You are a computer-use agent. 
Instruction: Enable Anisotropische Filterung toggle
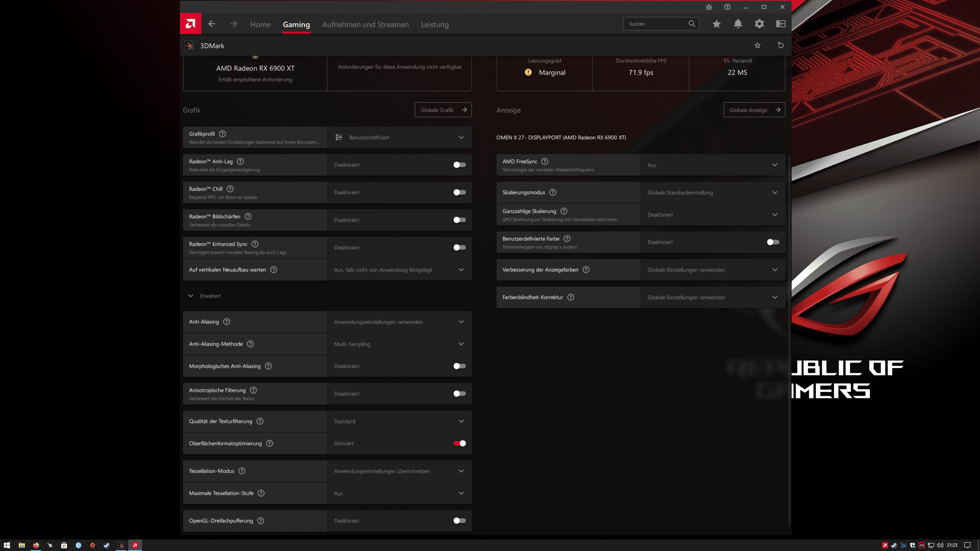coord(459,394)
